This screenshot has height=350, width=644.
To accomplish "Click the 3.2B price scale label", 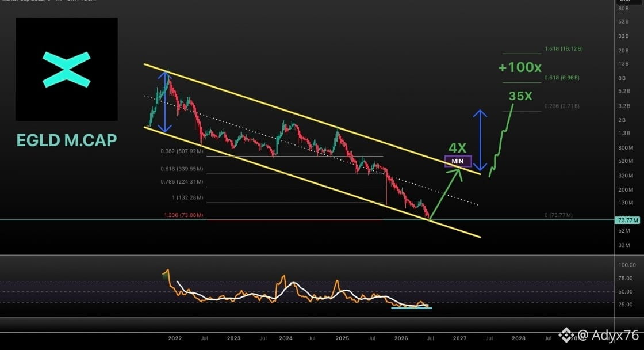I will [x=624, y=106].
